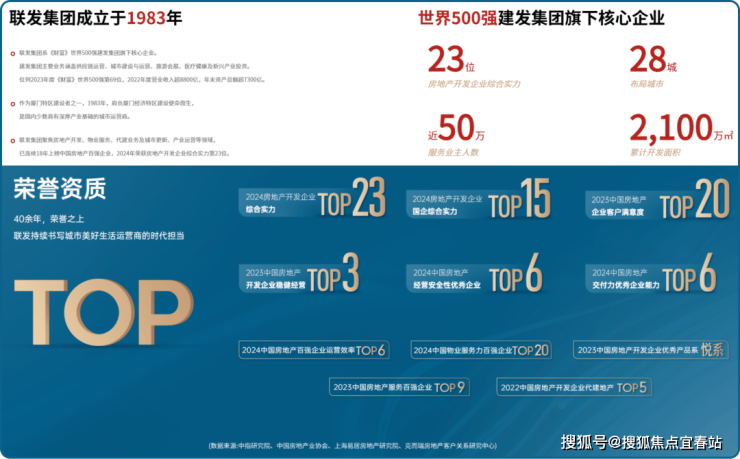Select the subtitle 40余年，荣誉之上
Image resolution: width=740 pixels, height=459 pixels.
pos(49,219)
